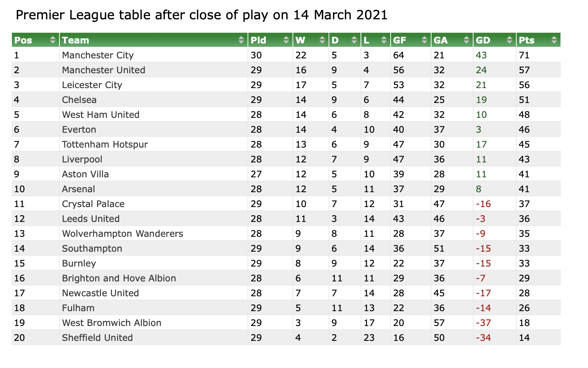This screenshot has width=588, height=368.
Task: Click the Wolverhampton Wanderers team cell
Action: tap(154, 233)
